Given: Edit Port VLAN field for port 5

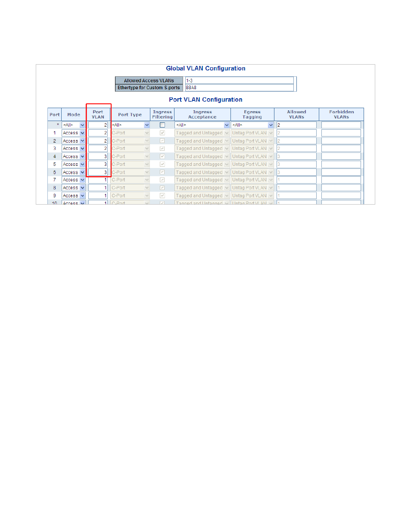Looking at the screenshot, I should [98, 164].
